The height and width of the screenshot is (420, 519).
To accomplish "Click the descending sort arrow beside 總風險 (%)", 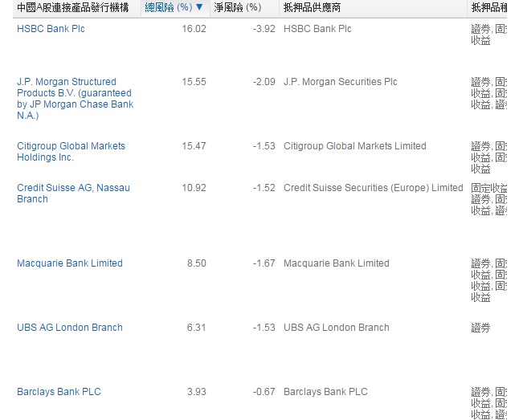I will [x=199, y=8].
